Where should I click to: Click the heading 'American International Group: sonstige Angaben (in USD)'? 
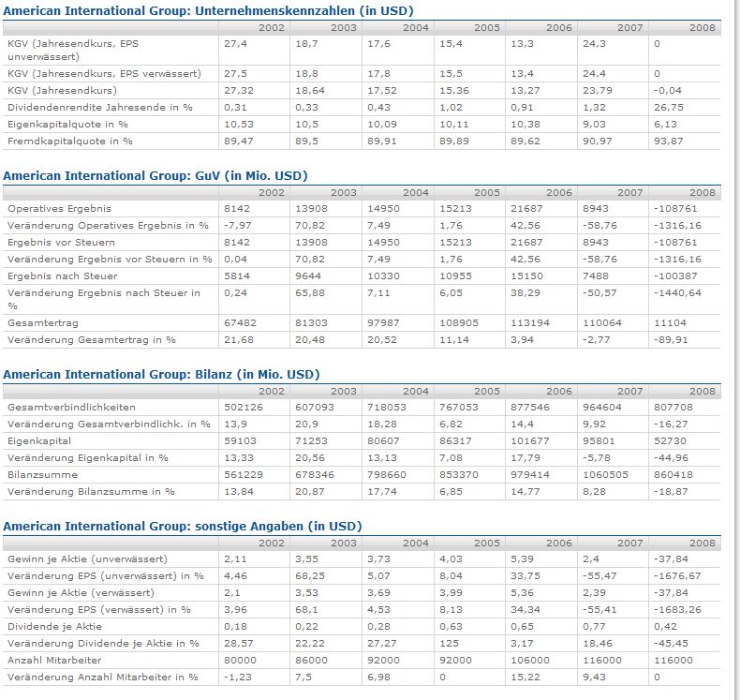pyautogui.click(x=183, y=527)
